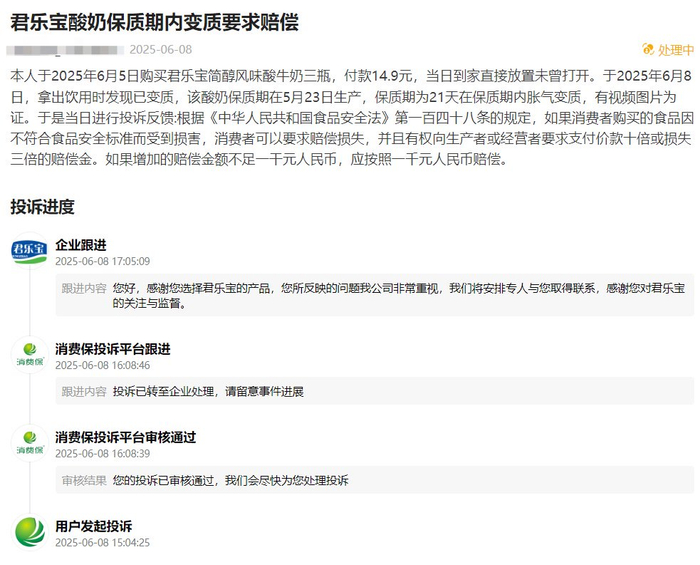This screenshot has width=700, height=565.
Task: Click the message 投诉已转至企业处理，请留意事件进展
Action: 208,391
